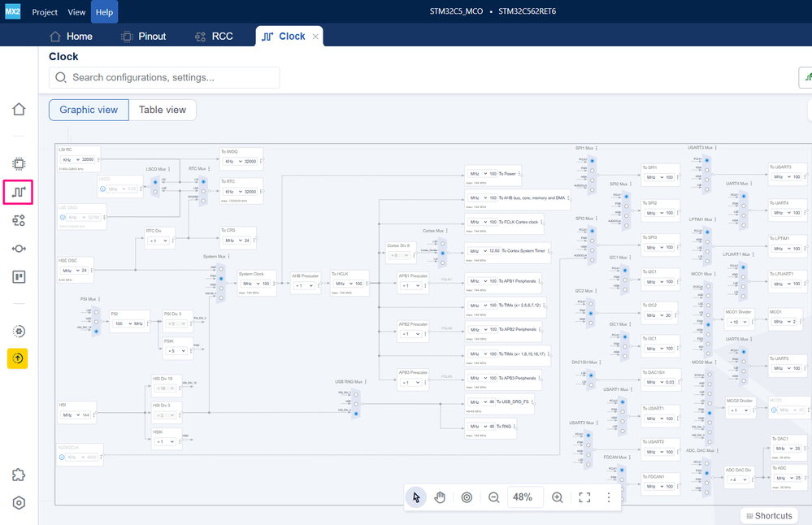Click the Shortcuts button

click(769, 516)
